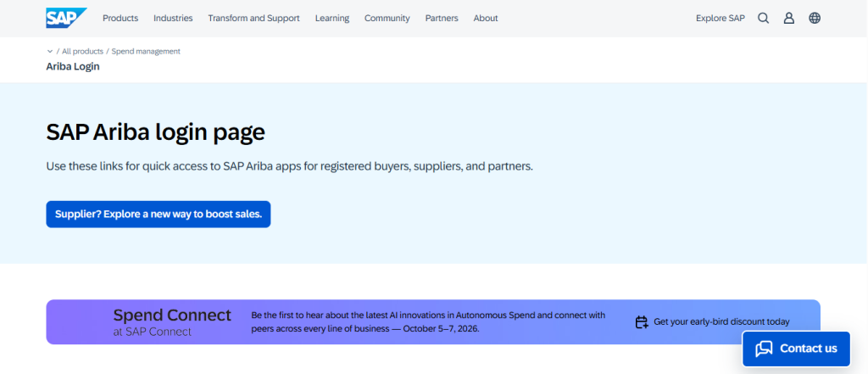Image resolution: width=868 pixels, height=374 pixels.
Task: Click the Spend Connect banner title
Action: click(172, 315)
